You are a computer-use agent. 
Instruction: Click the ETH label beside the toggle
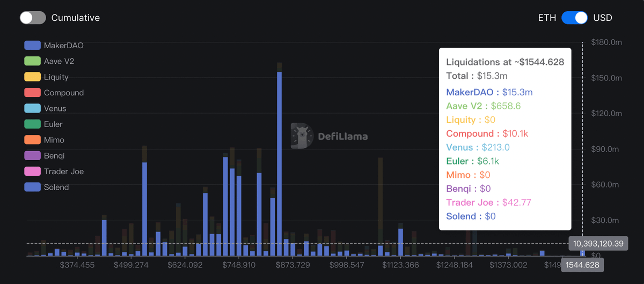pyautogui.click(x=547, y=18)
